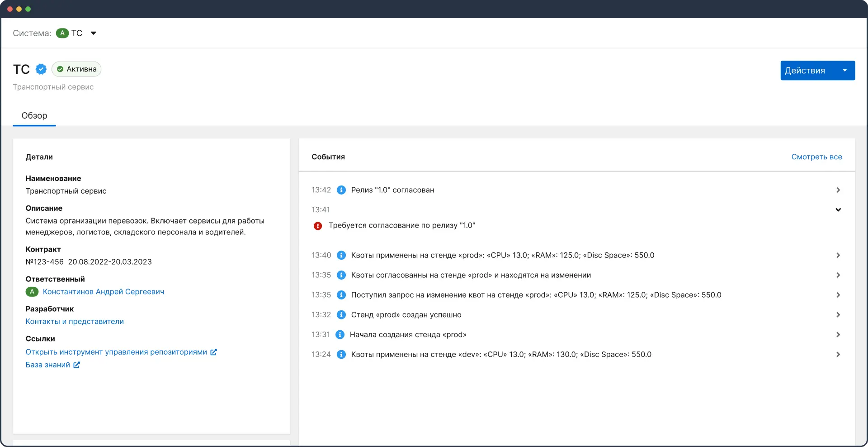Collapse the expanded 13:41 event
This screenshot has width=868, height=447.
point(838,210)
